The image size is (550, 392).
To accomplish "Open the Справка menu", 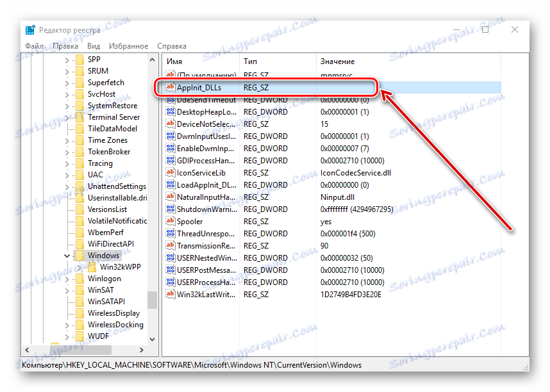I will pyautogui.click(x=172, y=46).
